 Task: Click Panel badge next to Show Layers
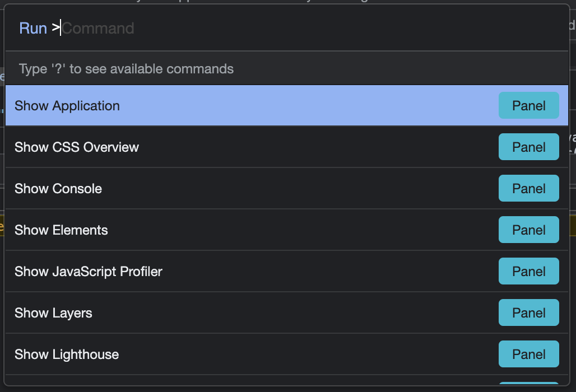pos(528,313)
